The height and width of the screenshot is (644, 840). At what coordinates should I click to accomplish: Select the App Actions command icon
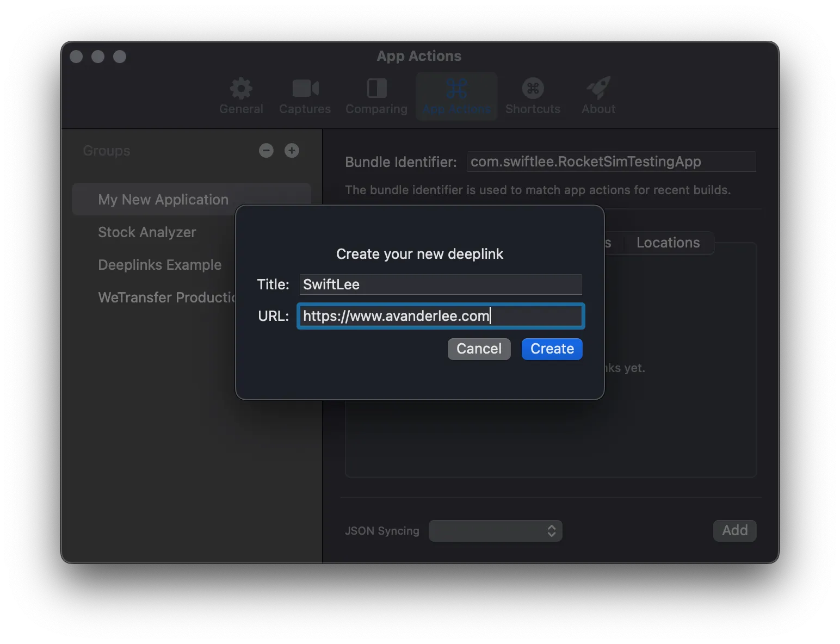(456, 89)
